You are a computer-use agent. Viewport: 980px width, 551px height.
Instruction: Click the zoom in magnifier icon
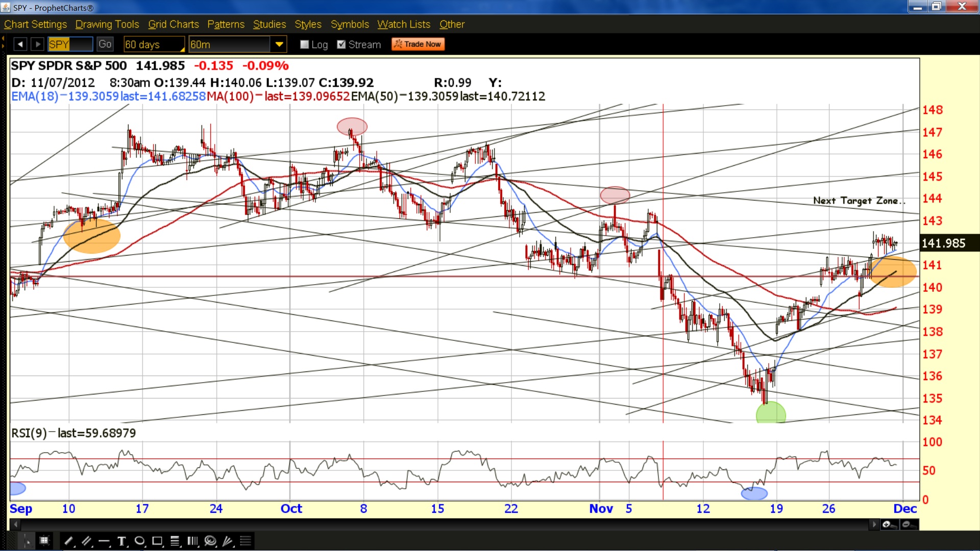pyautogui.click(x=889, y=524)
